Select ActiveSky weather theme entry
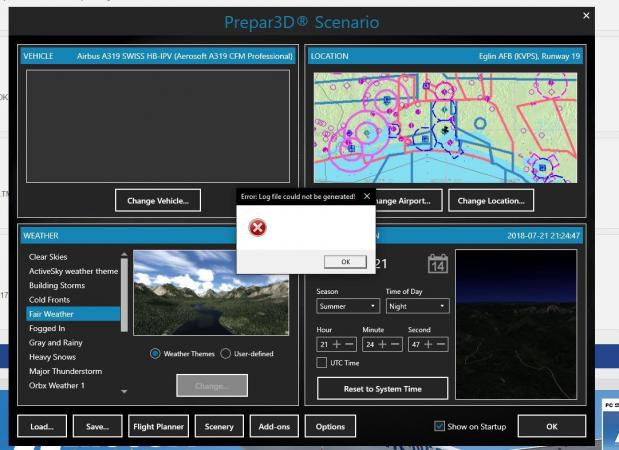This screenshot has height=450, width=619. [x=73, y=271]
